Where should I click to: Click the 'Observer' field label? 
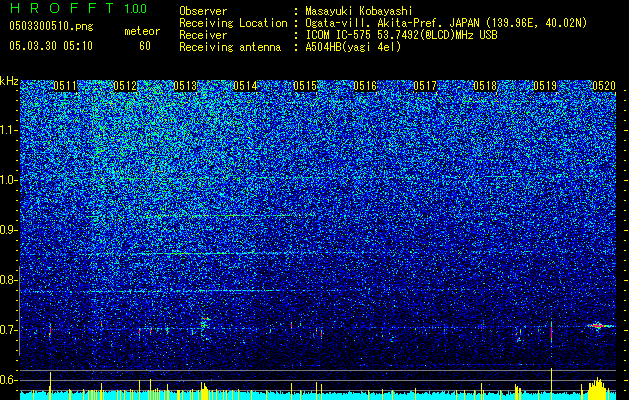[203, 11]
